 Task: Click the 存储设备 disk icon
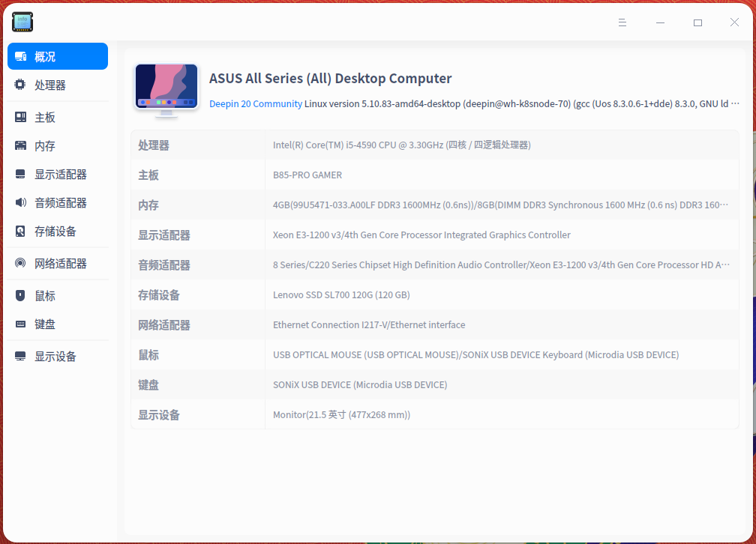(20, 232)
